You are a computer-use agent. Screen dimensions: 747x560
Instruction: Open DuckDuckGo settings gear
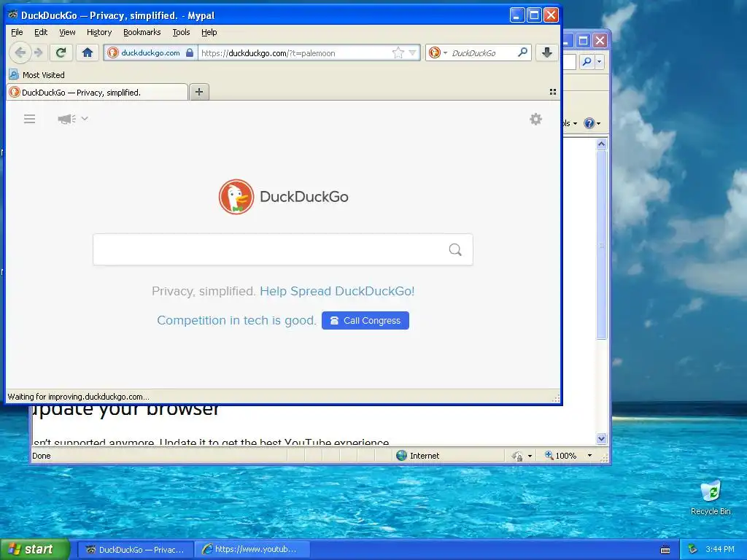[x=536, y=119]
